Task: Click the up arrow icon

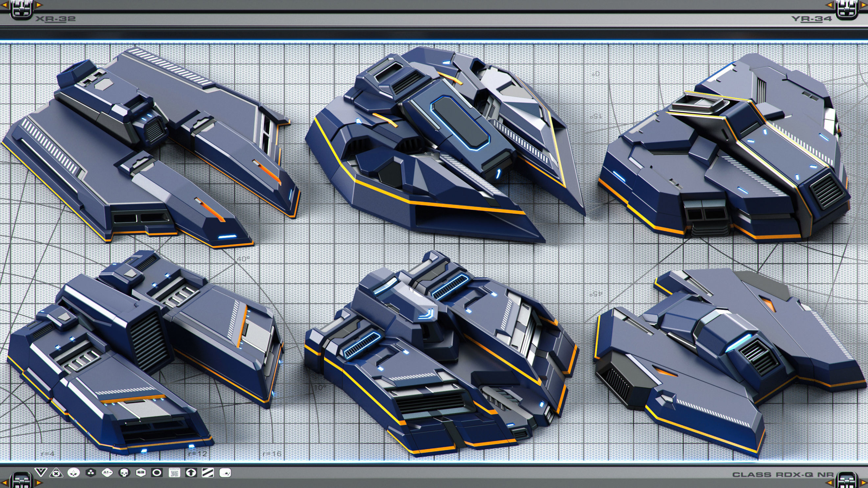Action: pos(191,473)
